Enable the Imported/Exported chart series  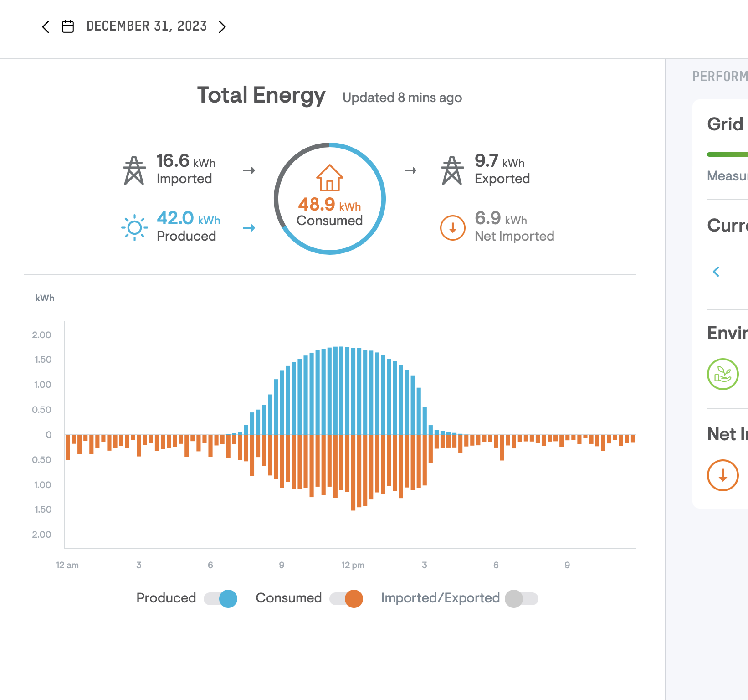(x=521, y=598)
